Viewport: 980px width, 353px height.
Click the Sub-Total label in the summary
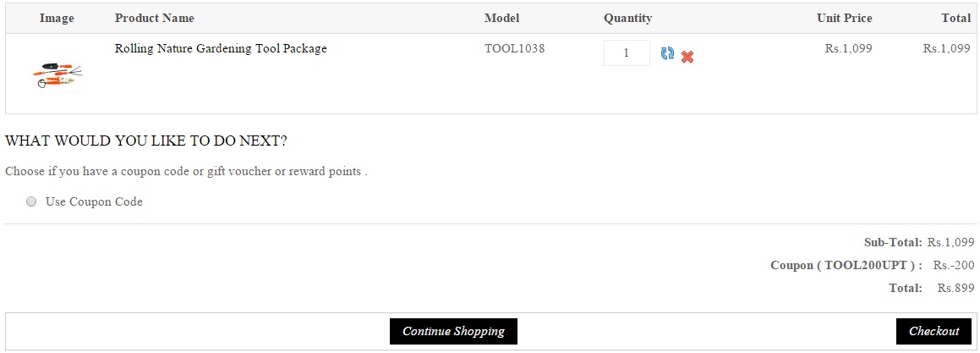pyautogui.click(x=893, y=242)
